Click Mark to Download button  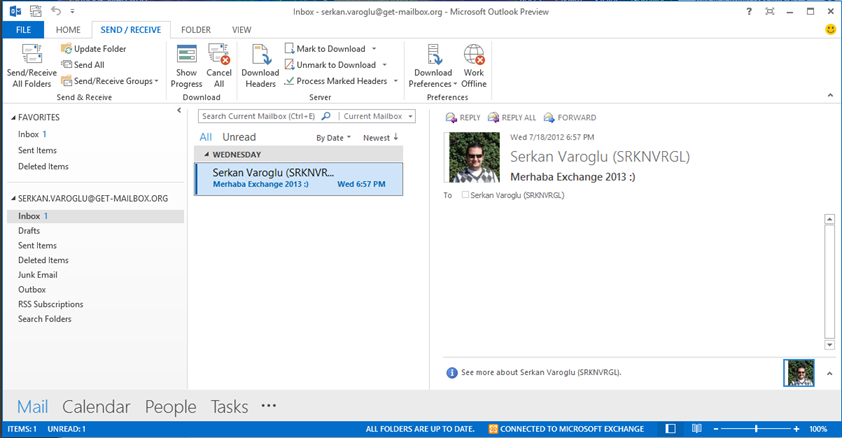coord(325,49)
